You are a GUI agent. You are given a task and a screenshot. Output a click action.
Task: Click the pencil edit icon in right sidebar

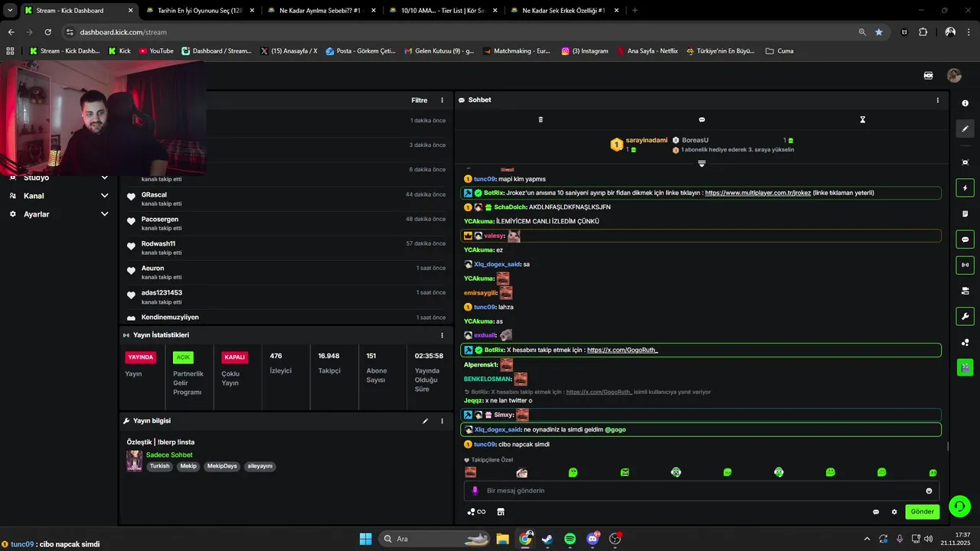[x=965, y=129]
